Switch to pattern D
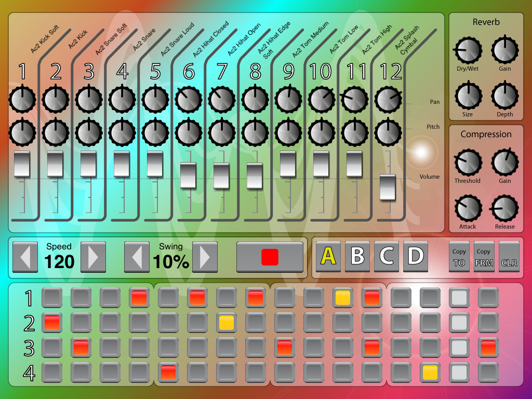The width and height of the screenshot is (532, 399). click(x=416, y=257)
